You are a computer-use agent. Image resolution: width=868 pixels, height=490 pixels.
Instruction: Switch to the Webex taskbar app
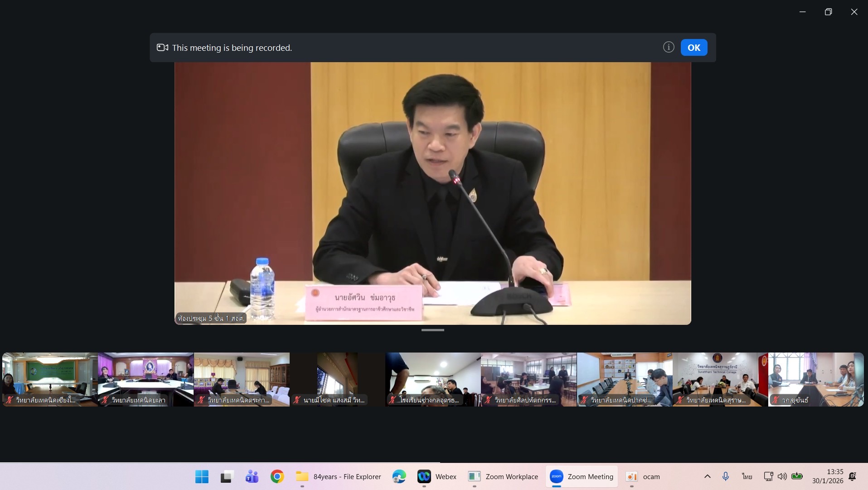pos(437,476)
